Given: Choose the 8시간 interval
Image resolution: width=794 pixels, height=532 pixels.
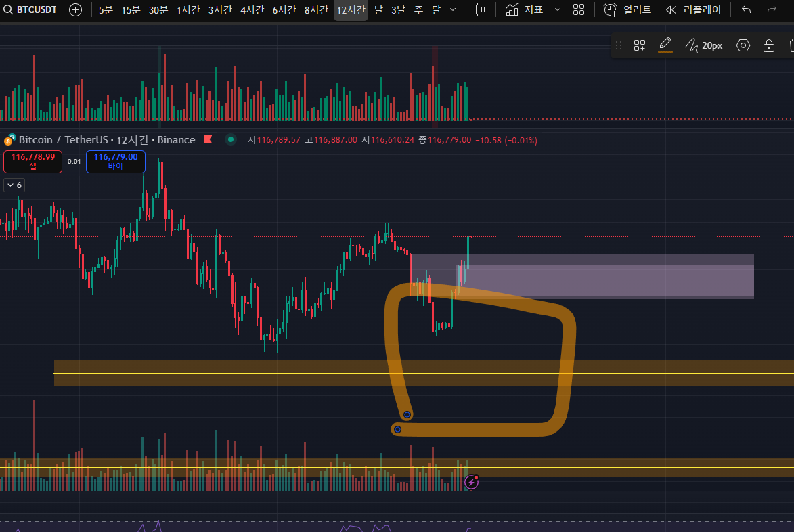Looking at the screenshot, I should [x=316, y=9].
